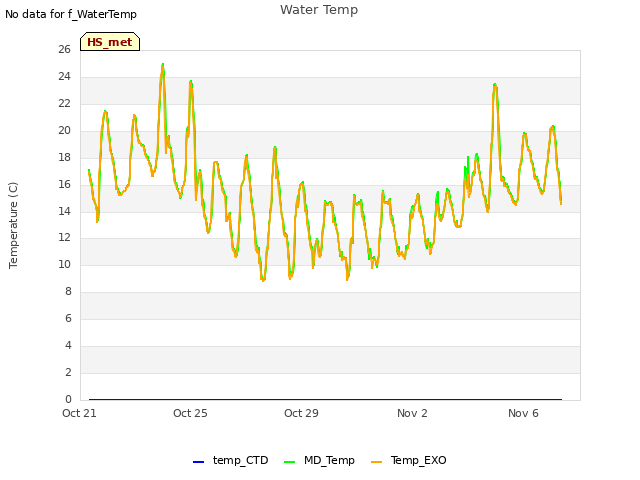The height and width of the screenshot is (480, 640).
Task: Toggle the temp_CTD legend entry
Action: pos(231,460)
